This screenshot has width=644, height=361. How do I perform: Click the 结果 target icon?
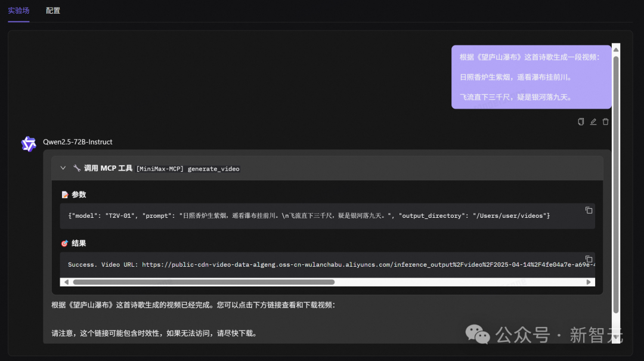tap(64, 243)
